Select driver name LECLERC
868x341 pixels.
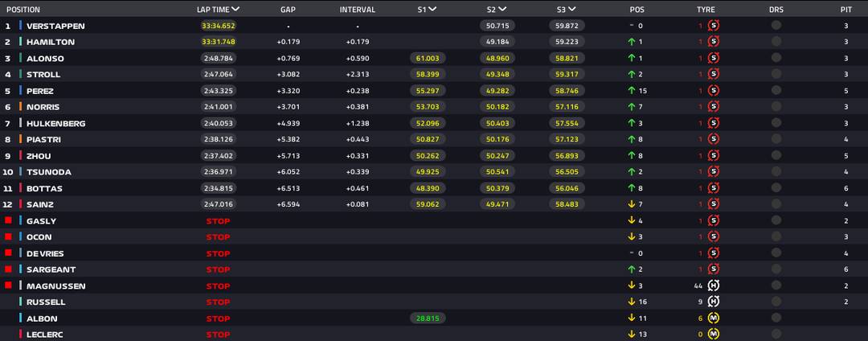coord(47,335)
